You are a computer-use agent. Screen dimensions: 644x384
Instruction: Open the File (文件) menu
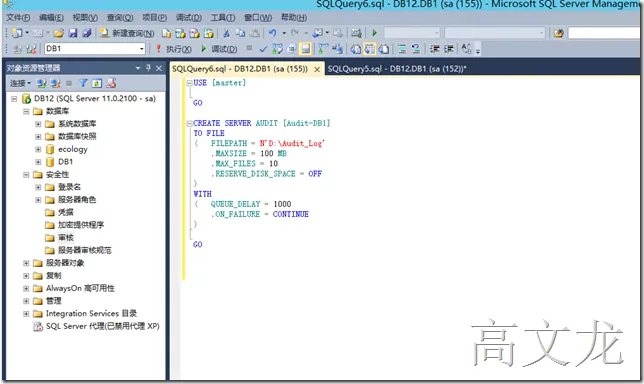pyautogui.click(x=18, y=18)
